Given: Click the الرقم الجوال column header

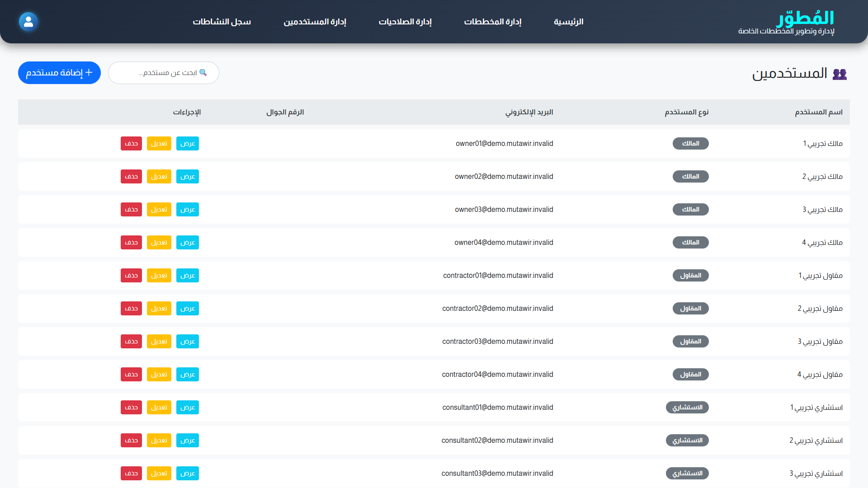Looking at the screenshot, I should 285,112.
